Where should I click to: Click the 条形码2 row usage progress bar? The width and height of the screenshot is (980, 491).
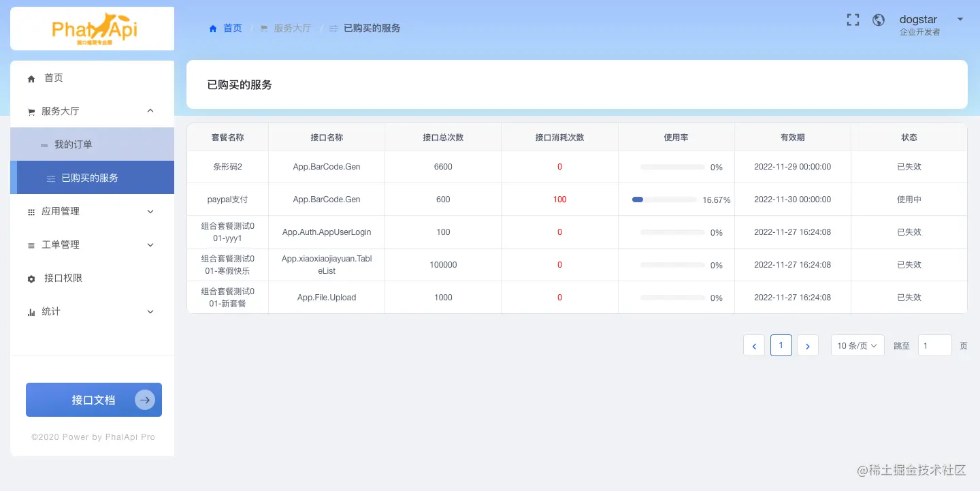click(x=672, y=167)
